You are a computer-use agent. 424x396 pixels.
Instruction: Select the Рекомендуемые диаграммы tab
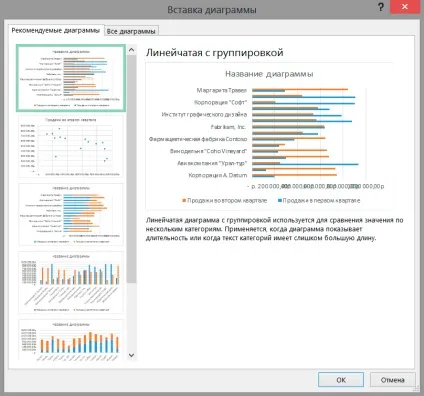point(56,30)
